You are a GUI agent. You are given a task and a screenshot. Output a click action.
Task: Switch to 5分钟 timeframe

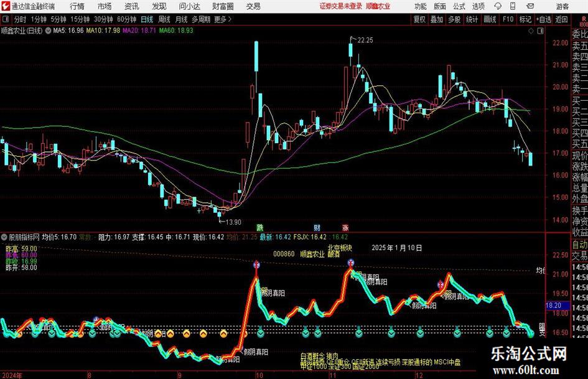(58, 19)
